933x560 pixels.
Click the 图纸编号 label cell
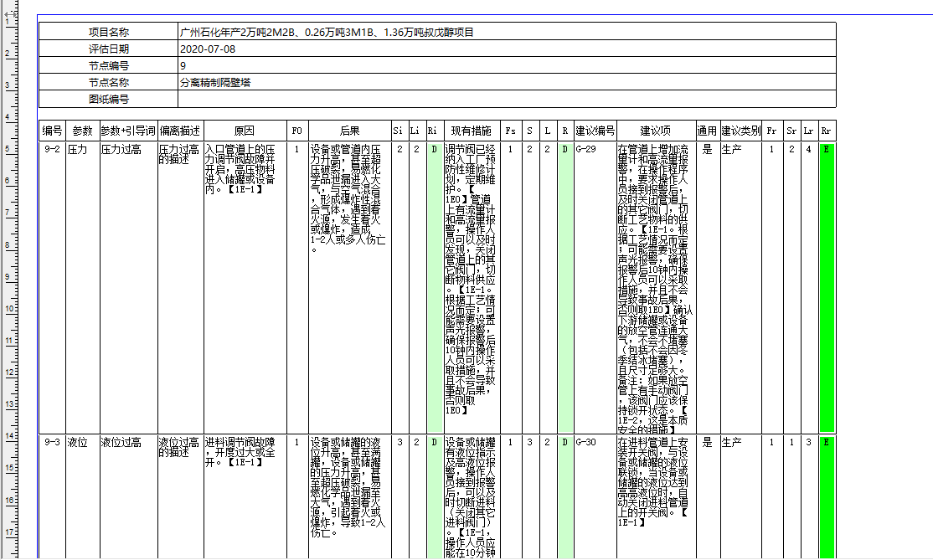(108, 99)
